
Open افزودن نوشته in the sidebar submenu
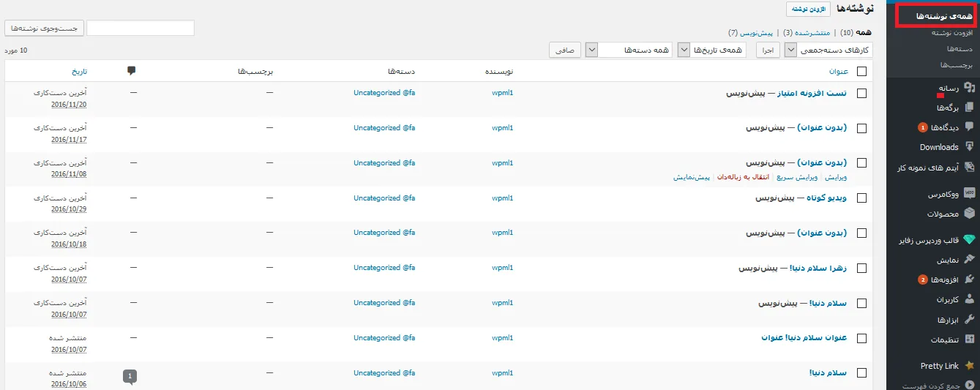[951, 33]
